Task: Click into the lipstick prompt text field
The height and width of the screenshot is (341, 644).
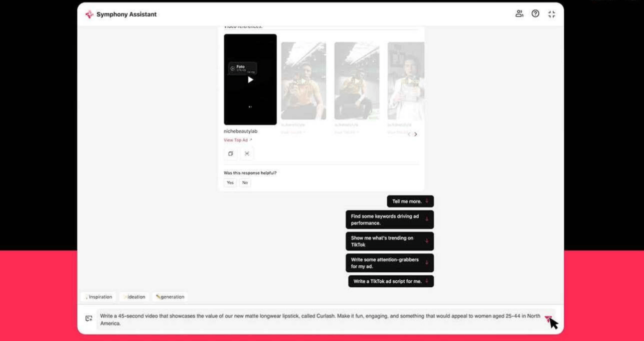Action: coord(320,320)
